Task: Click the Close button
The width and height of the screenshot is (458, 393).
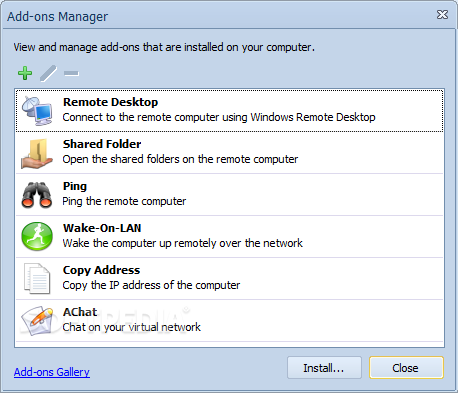Action: pos(406,368)
